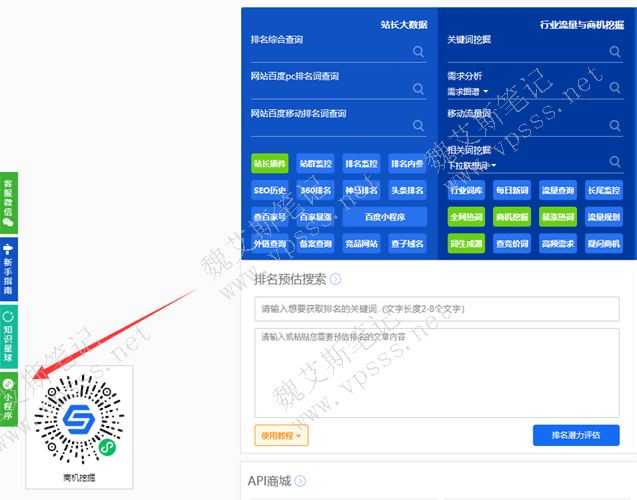
Task: Click the green 站长插件 button
Action: [270, 164]
